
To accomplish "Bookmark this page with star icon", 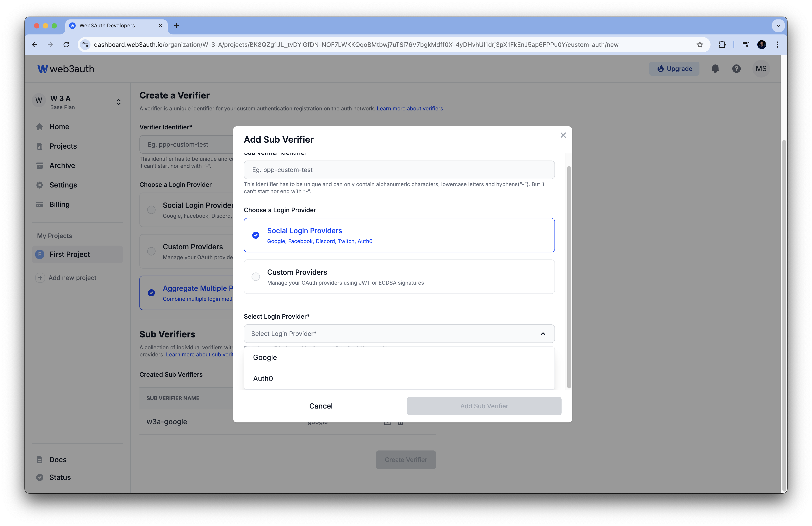I will click(700, 44).
